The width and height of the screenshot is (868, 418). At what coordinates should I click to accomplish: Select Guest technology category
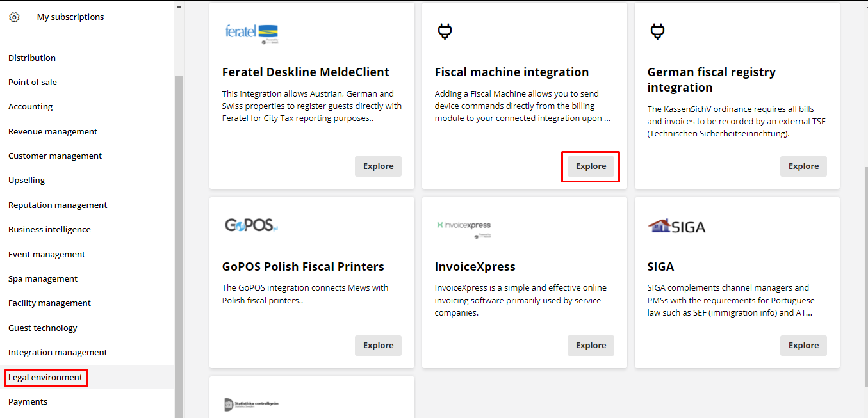click(43, 328)
